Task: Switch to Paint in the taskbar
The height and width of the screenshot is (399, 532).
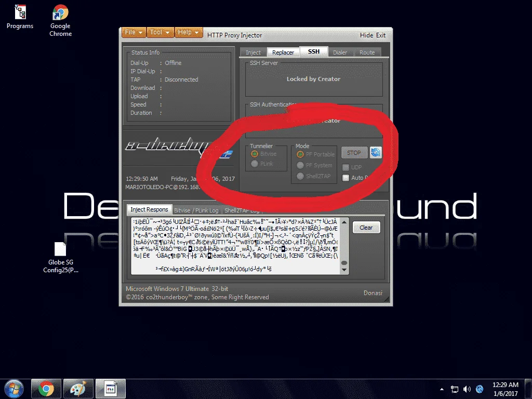Action: click(x=78, y=389)
